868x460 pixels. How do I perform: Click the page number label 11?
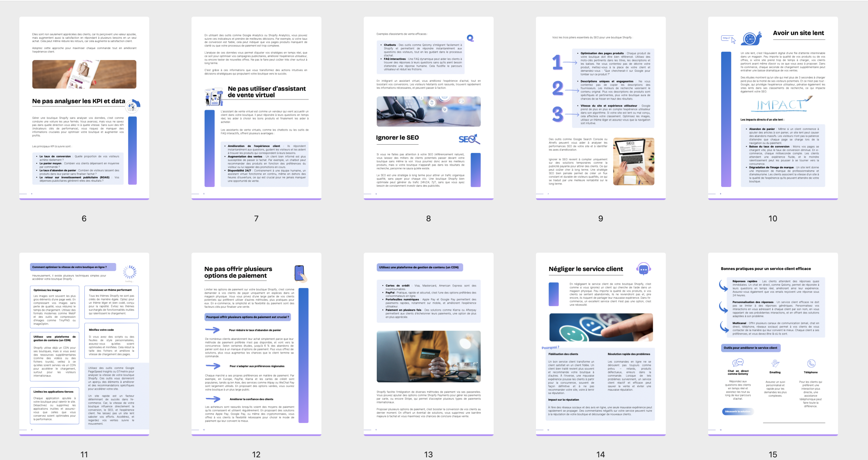coord(84,454)
